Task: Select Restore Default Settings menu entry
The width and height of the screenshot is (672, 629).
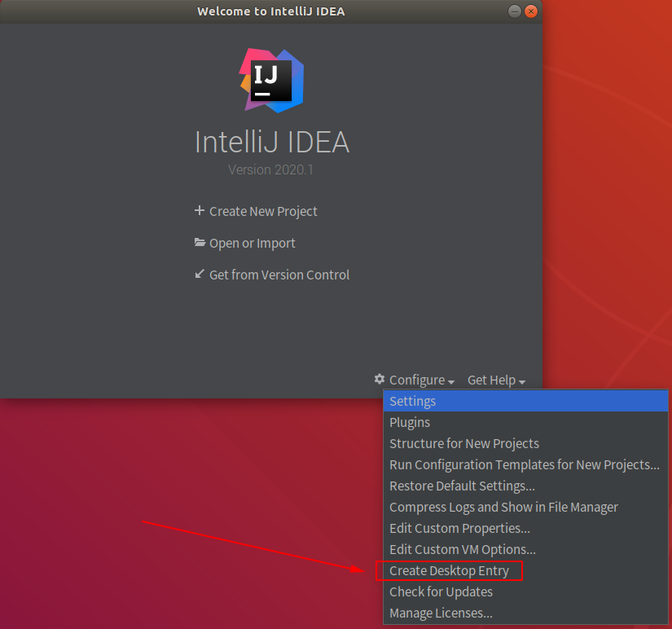Action: [462, 486]
